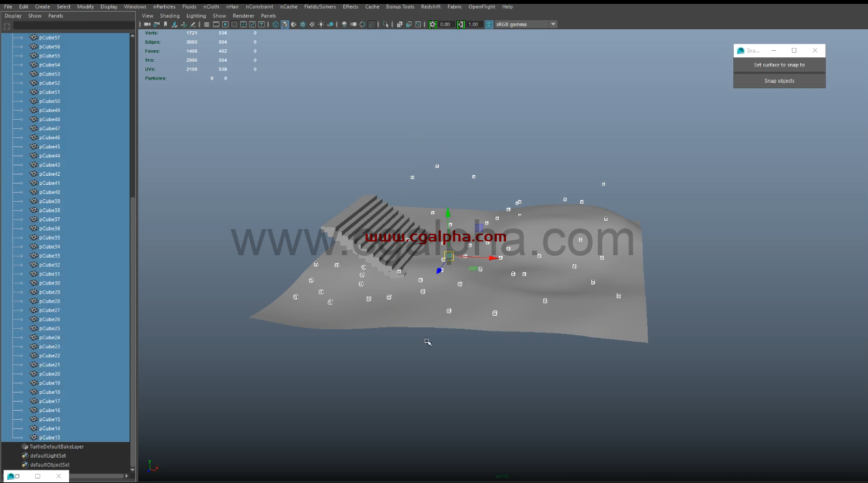Click the Outliner vertical scrollbar
This screenshot has height=483, width=868.
133,332
